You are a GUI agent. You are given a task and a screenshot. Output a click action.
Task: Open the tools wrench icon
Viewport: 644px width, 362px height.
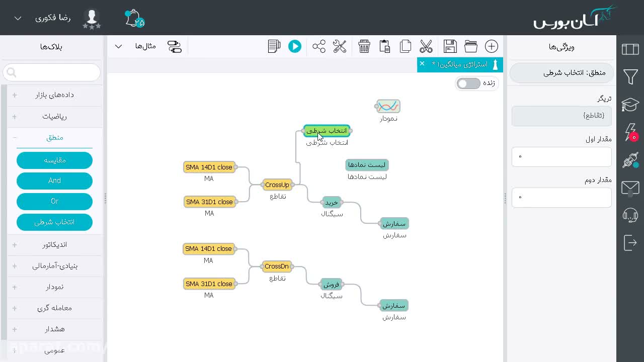coord(340,46)
